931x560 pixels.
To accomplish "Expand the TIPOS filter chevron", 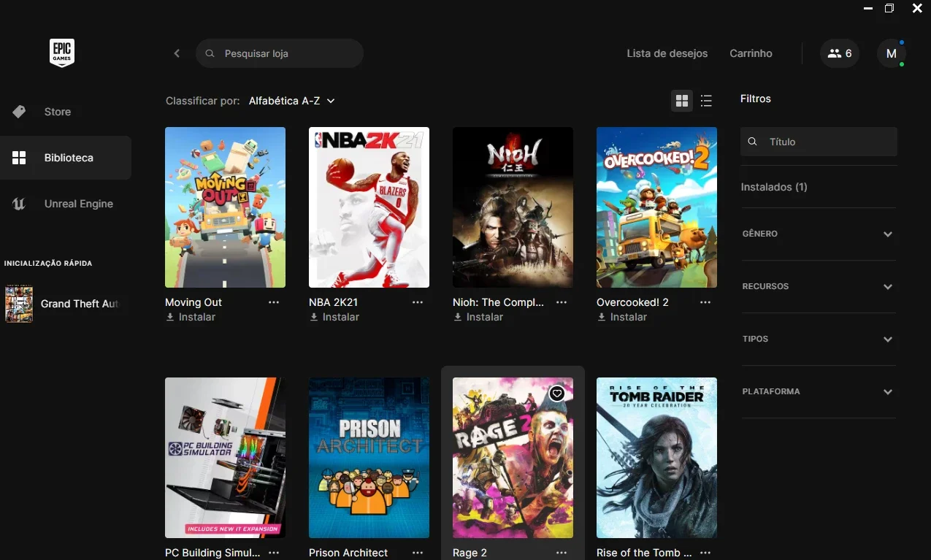I will [888, 340].
